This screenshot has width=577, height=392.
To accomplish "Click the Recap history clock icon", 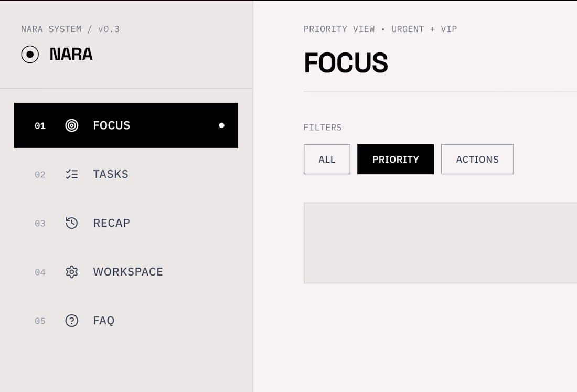I will (x=72, y=223).
